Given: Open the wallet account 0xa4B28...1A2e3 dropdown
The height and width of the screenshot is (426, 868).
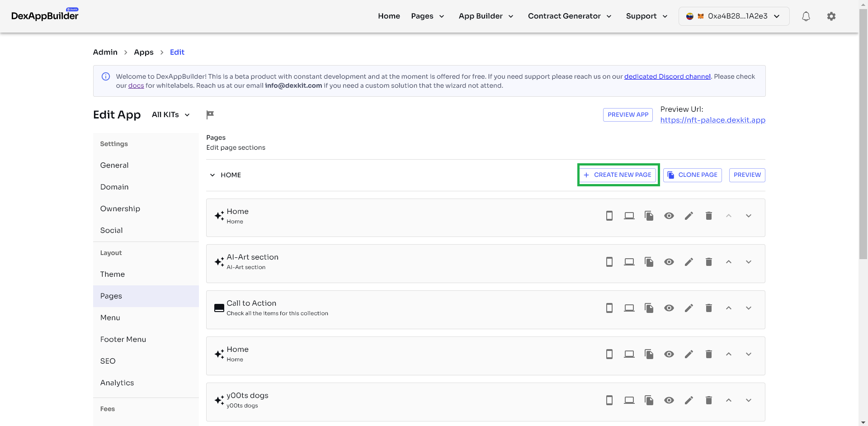Looking at the screenshot, I should point(733,16).
